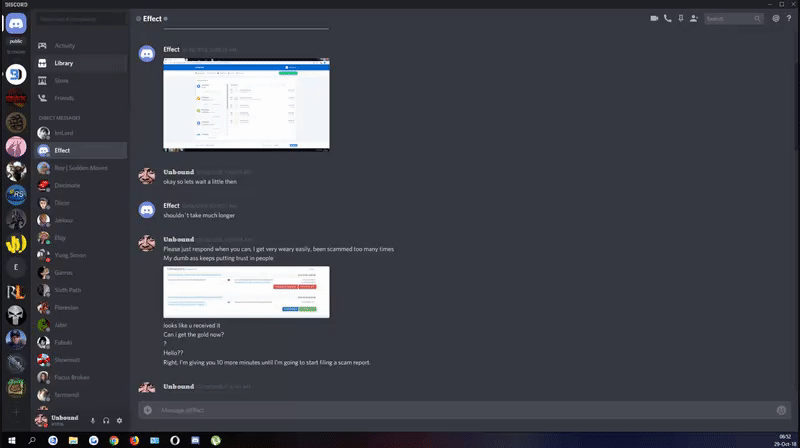
Task: Open the DM with Decimate
Action: click(81, 185)
